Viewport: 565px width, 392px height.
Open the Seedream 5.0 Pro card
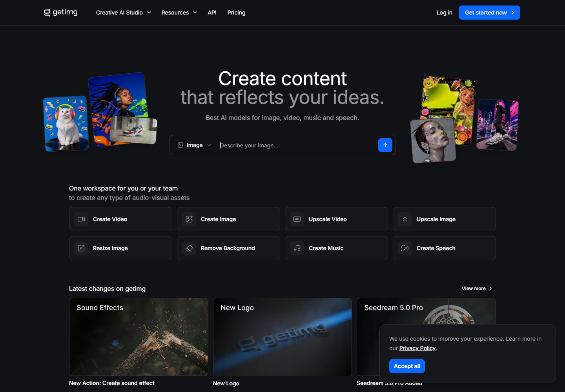pyautogui.click(x=426, y=311)
